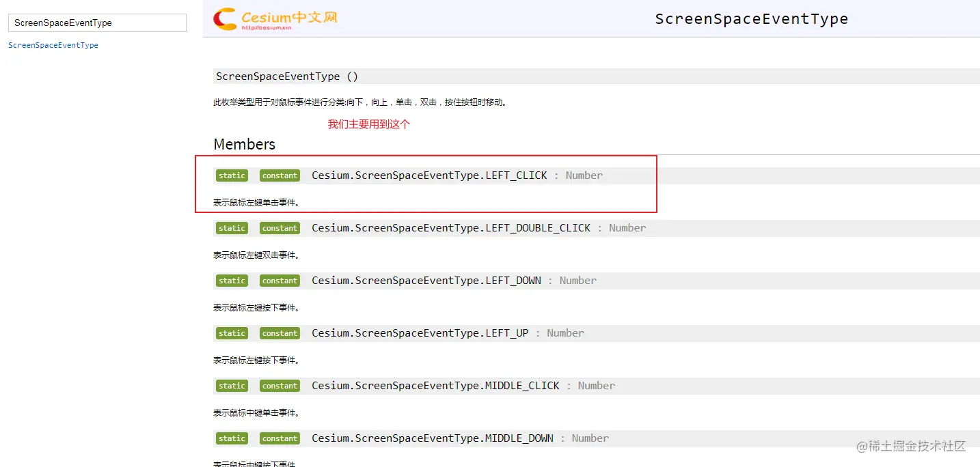The width and height of the screenshot is (980, 467).
Task: Click the Number type of LEFT_UP
Action: tap(566, 333)
